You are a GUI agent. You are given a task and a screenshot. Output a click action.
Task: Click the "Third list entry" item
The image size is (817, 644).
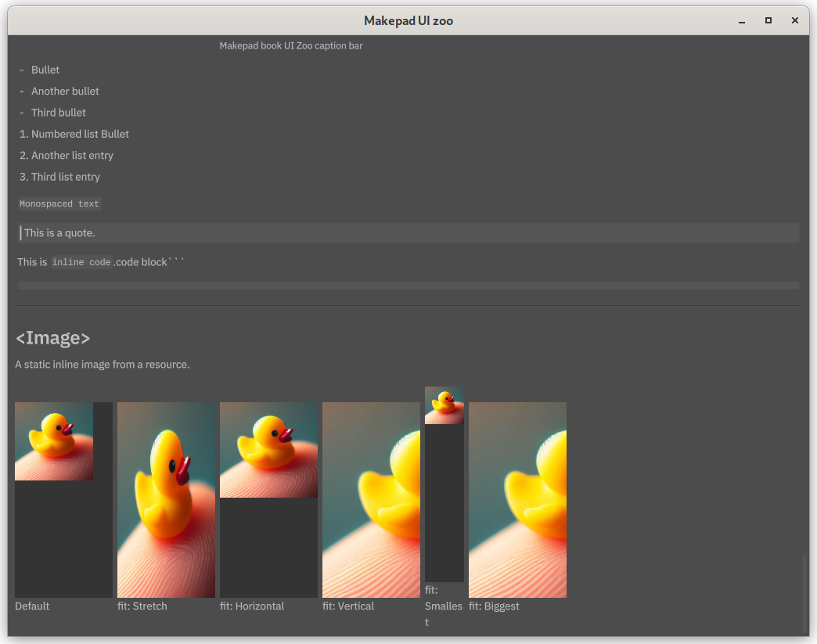pyautogui.click(x=66, y=177)
